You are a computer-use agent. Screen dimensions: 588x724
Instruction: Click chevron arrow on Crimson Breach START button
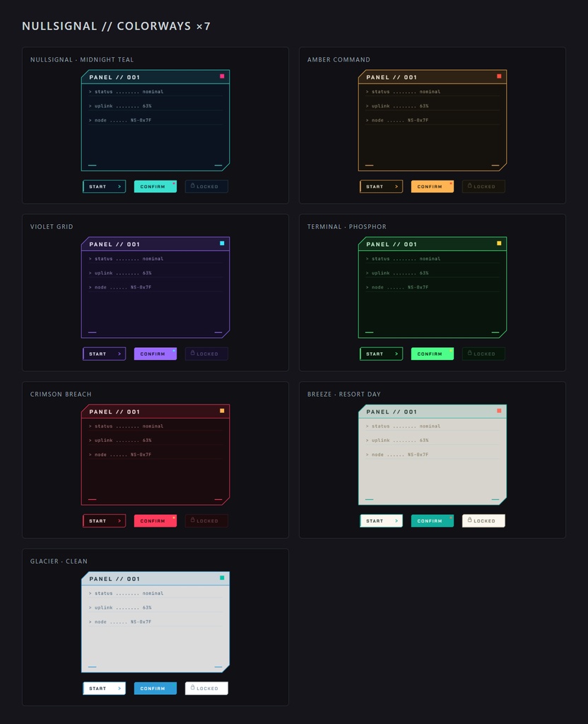click(119, 521)
